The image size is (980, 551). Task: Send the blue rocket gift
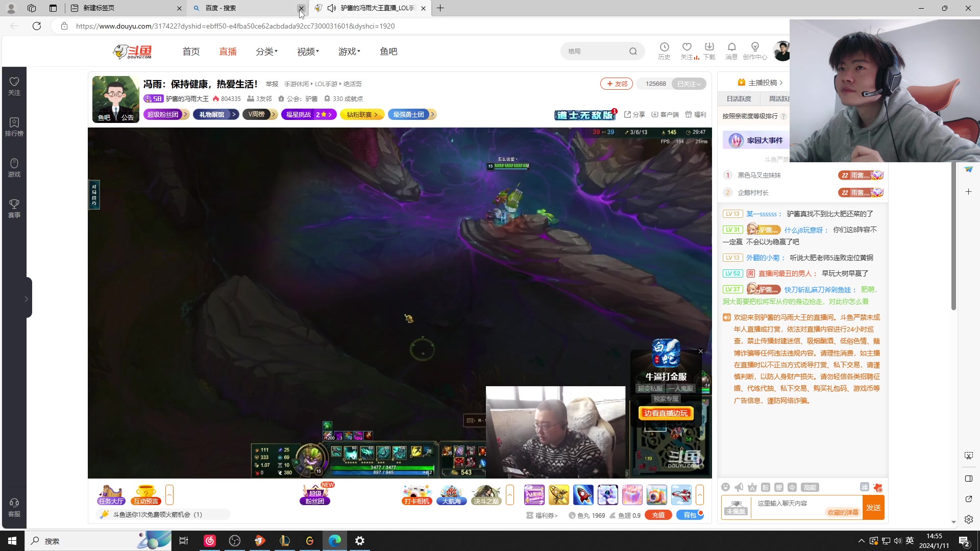point(583,495)
